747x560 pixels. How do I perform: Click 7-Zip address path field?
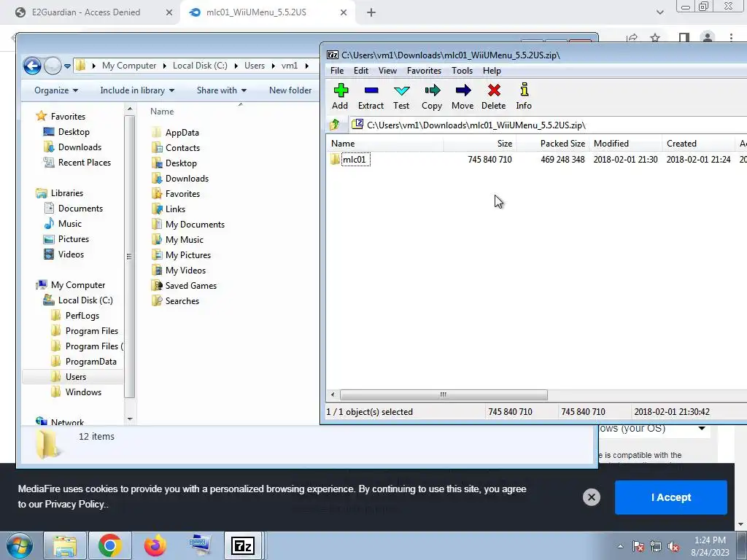548,125
